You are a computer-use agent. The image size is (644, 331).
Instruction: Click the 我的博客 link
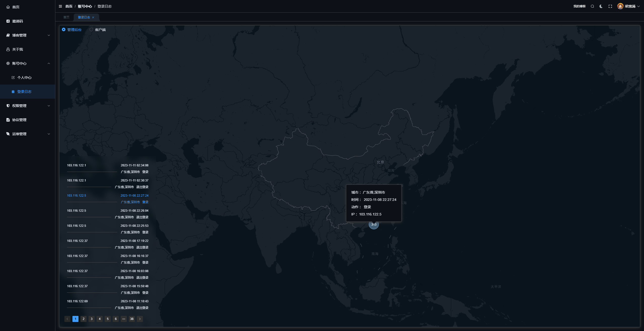coord(579,6)
